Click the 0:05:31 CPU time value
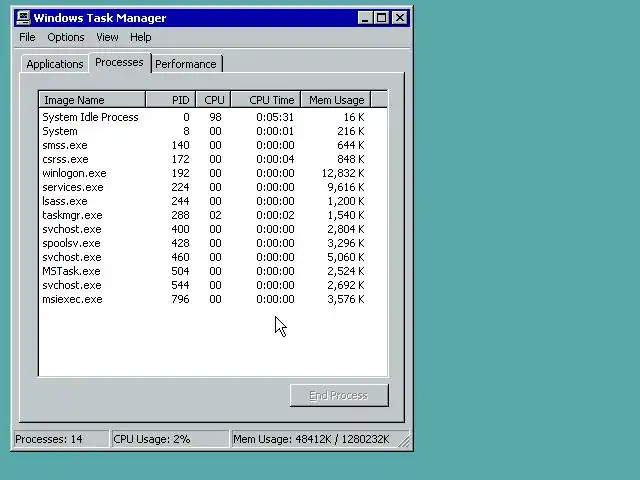The width and height of the screenshot is (640, 480). 275,117
